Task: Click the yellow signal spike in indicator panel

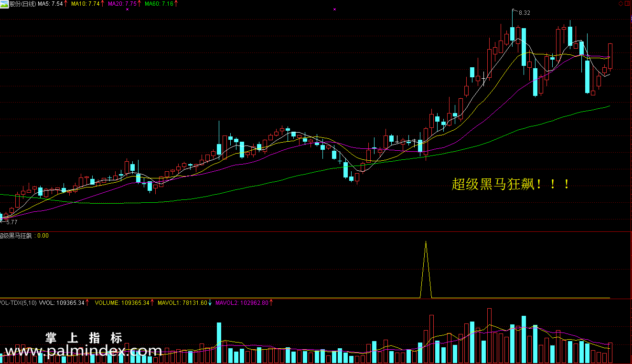Action: (426, 270)
